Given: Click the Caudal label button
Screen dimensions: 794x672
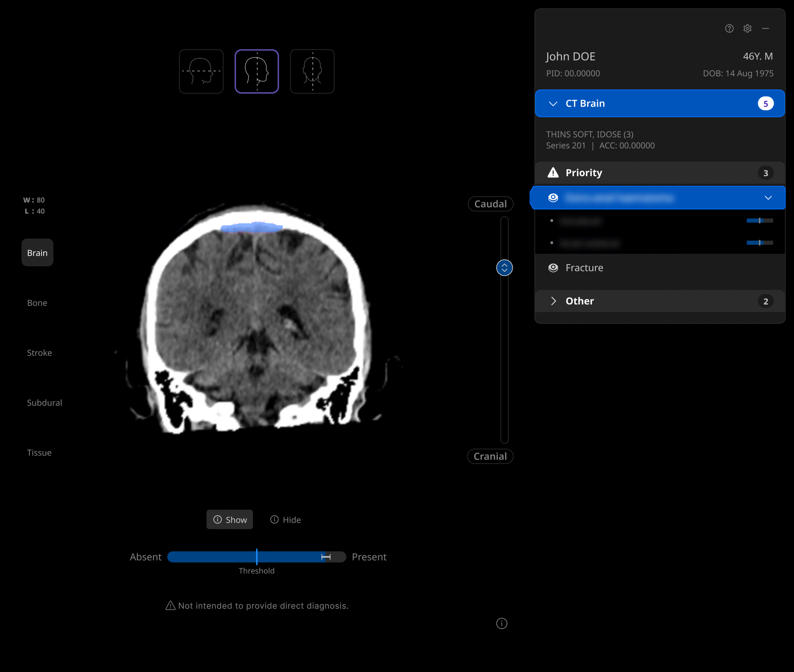Looking at the screenshot, I should [x=491, y=204].
